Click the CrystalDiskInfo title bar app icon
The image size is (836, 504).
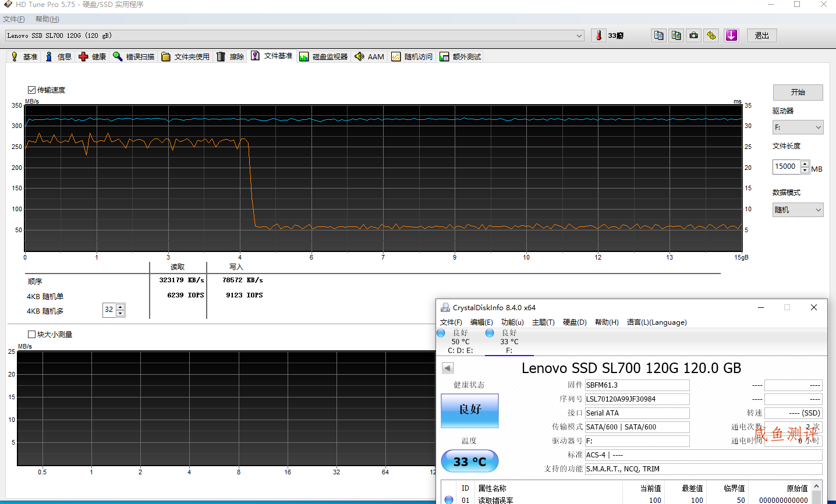(x=445, y=307)
